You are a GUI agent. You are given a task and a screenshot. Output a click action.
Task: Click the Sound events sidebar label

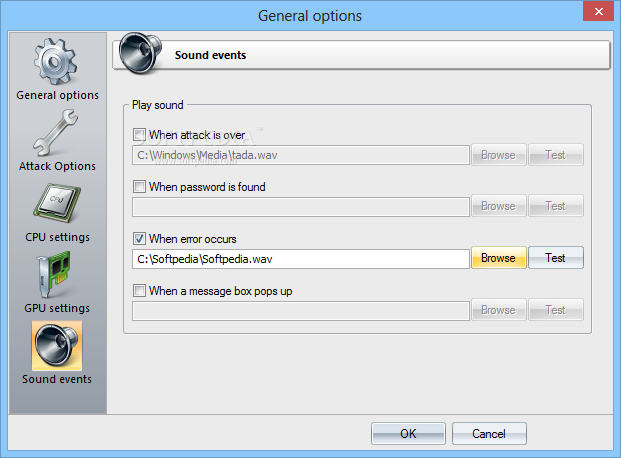57,379
